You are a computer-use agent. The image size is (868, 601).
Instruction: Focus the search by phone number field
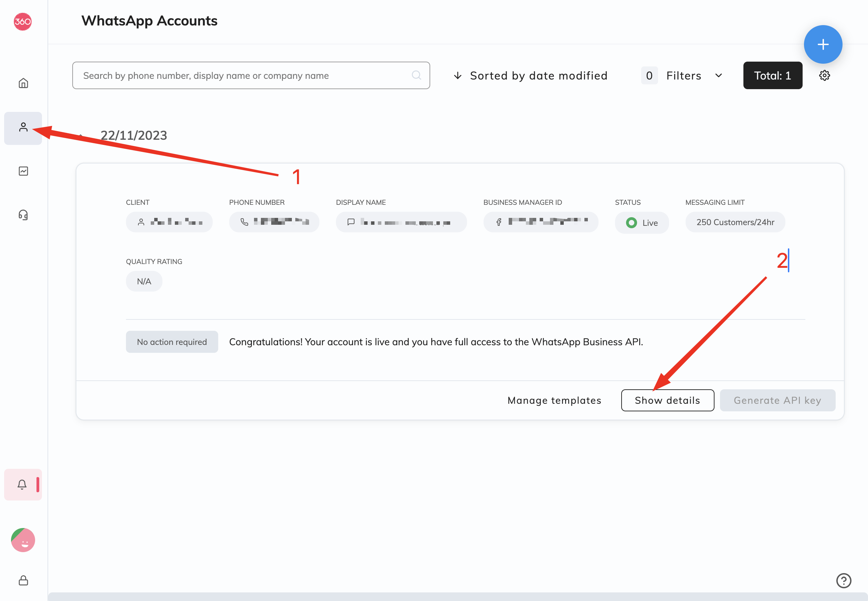click(251, 76)
